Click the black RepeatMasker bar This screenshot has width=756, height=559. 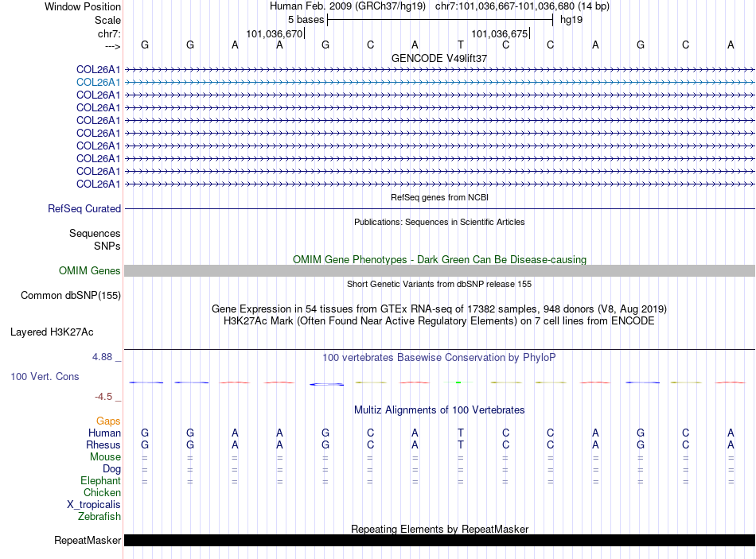pos(439,540)
